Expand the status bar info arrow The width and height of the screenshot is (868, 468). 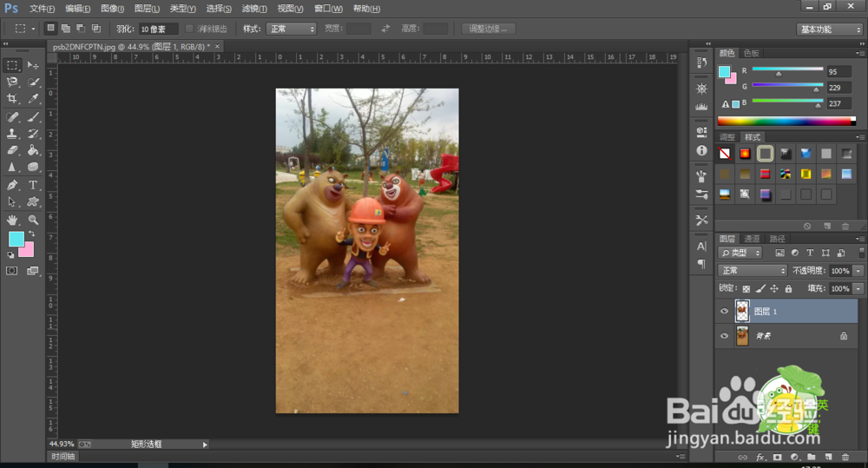(x=205, y=445)
